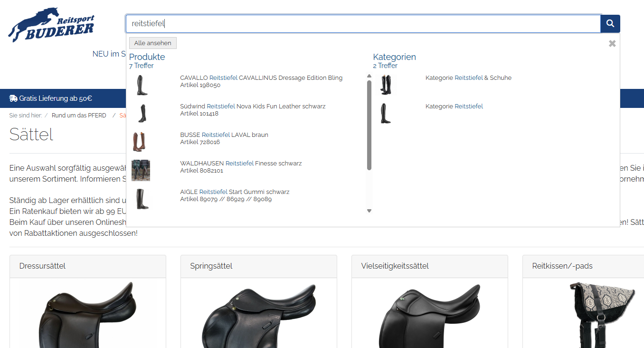Open AIGLE Reitstiefel Start Gummi schwarz
The image size is (644, 348).
pyautogui.click(x=235, y=192)
